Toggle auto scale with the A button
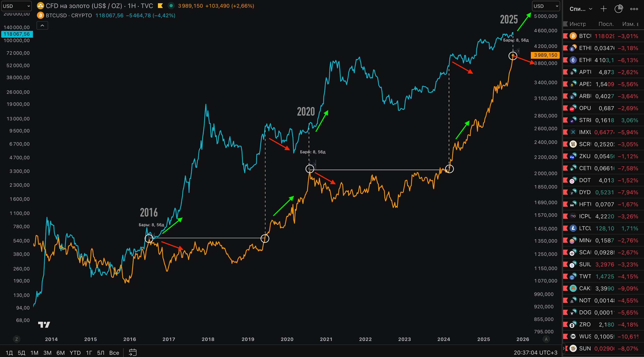The width and height of the screenshot is (644, 357). click(546, 339)
